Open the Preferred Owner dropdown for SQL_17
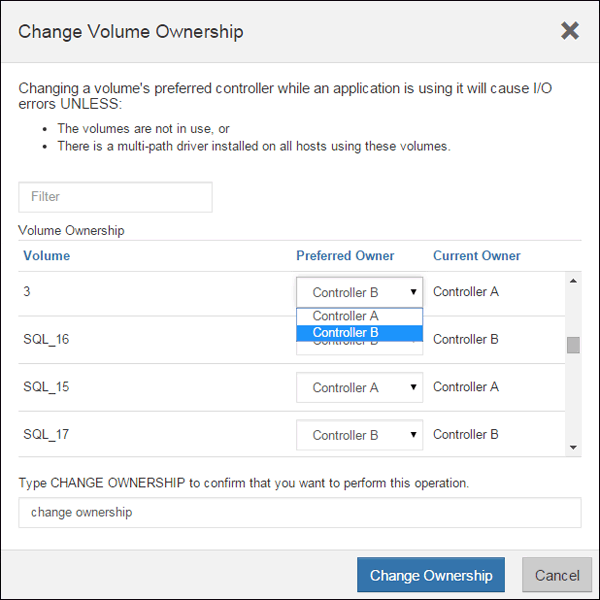The image size is (600, 600). click(359, 435)
